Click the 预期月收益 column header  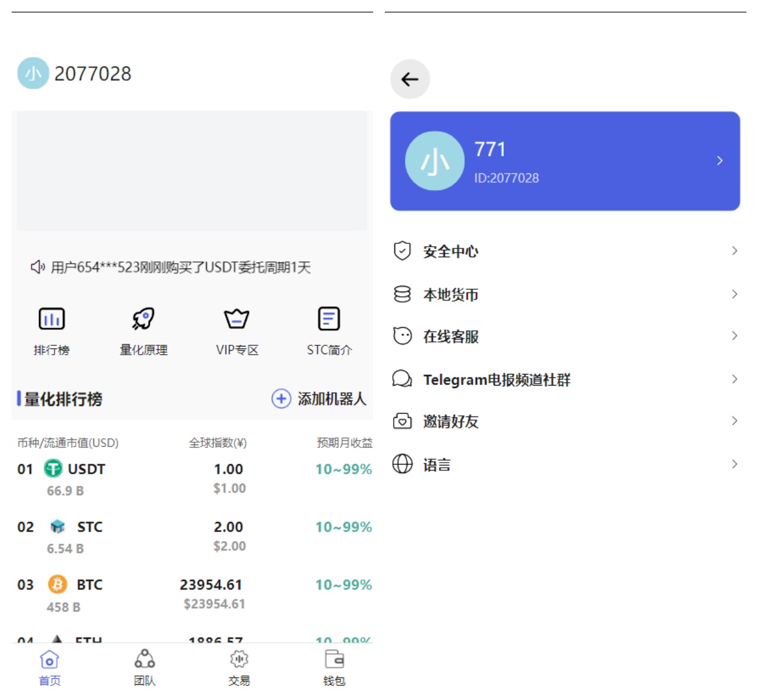345,443
